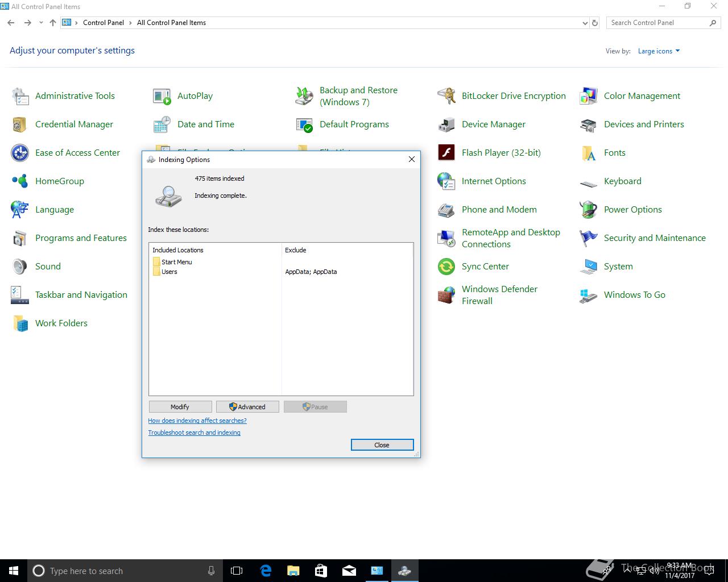Refresh the Control Panel address bar

[x=595, y=23]
